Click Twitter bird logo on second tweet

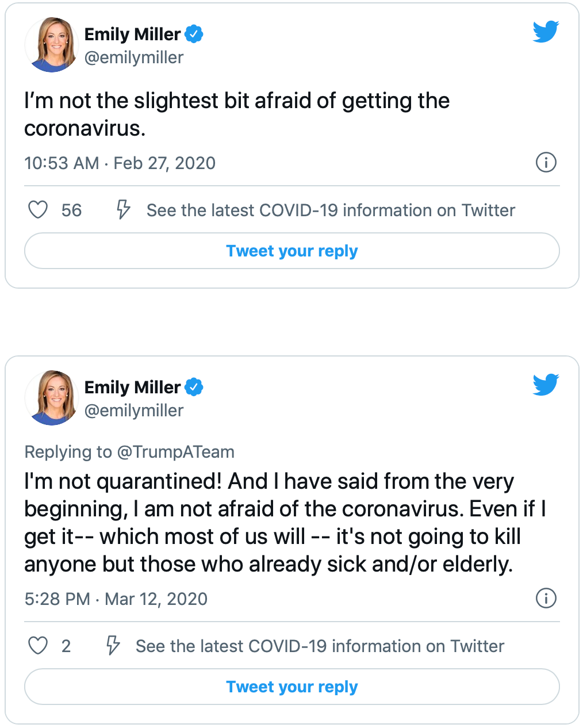point(545,385)
